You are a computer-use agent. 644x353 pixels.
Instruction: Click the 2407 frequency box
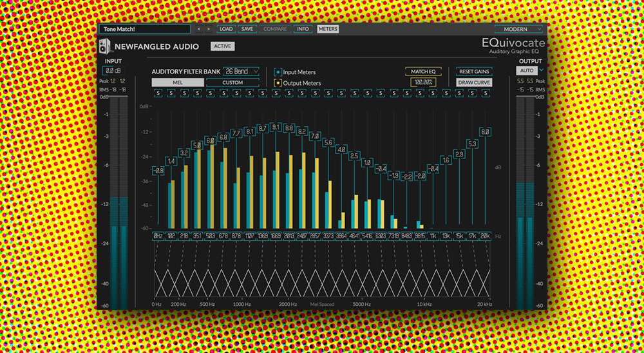coord(302,236)
